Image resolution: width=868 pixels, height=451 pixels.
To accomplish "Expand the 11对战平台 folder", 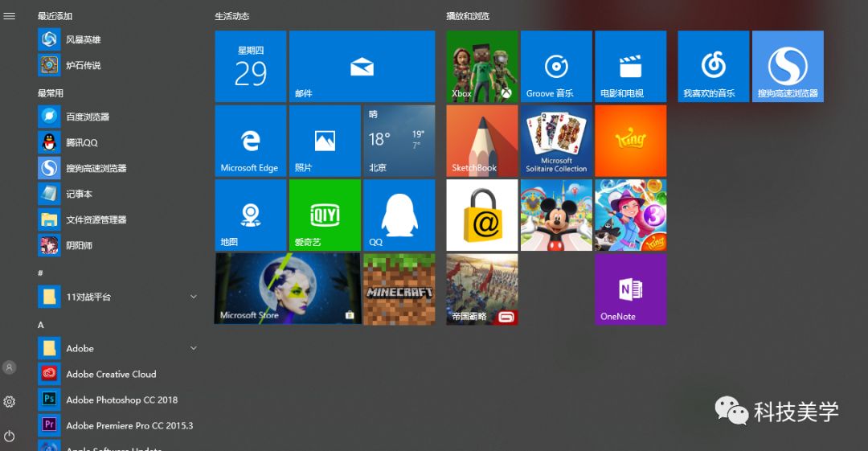I will tap(117, 297).
